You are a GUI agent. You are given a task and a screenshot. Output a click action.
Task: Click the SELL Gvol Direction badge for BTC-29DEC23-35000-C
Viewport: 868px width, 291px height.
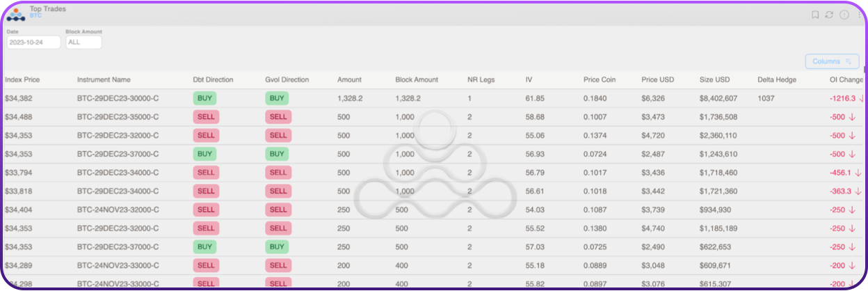coord(278,117)
